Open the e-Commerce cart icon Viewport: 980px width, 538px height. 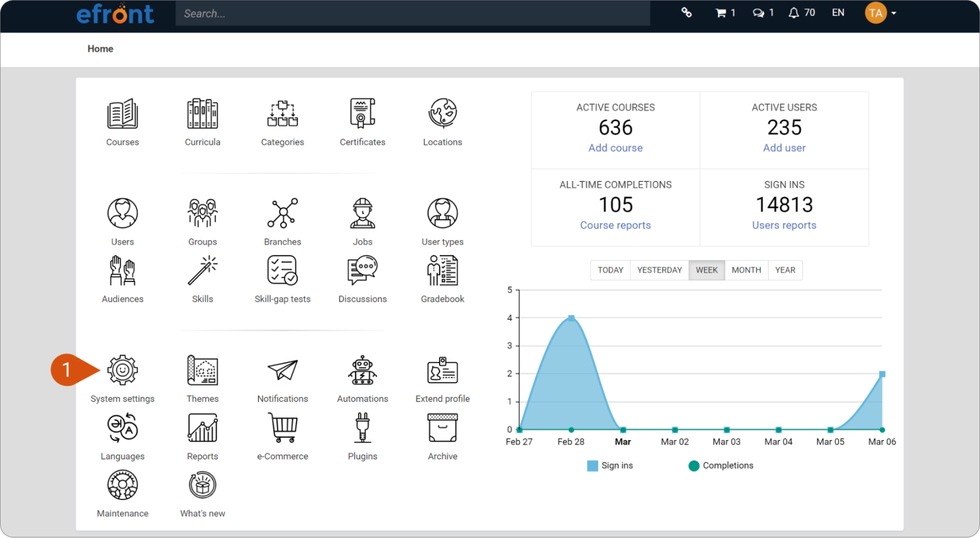point(282,428)
